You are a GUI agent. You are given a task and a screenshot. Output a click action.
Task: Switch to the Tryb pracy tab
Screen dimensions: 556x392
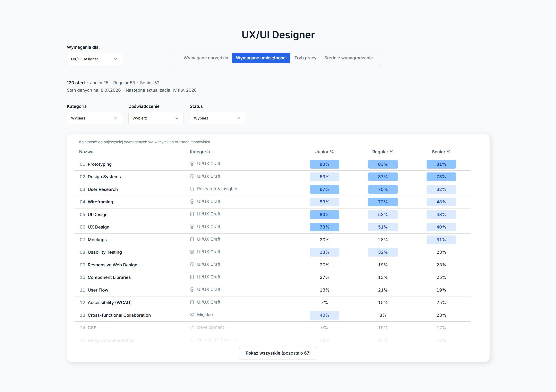305,58
